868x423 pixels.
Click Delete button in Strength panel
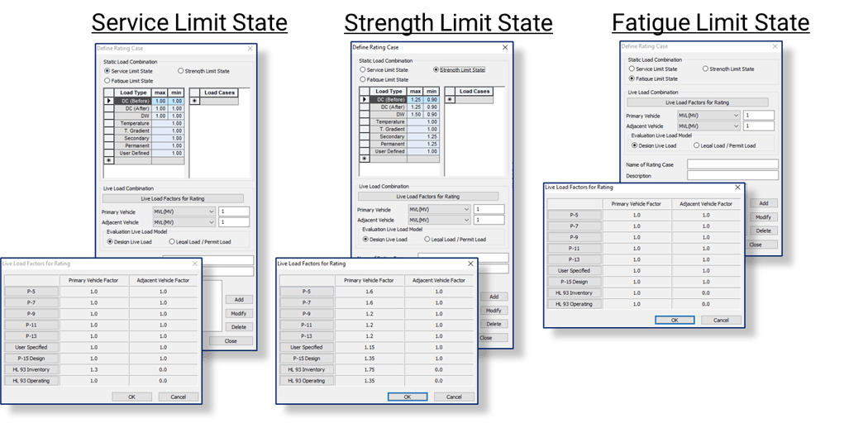[x=494, y=324]
